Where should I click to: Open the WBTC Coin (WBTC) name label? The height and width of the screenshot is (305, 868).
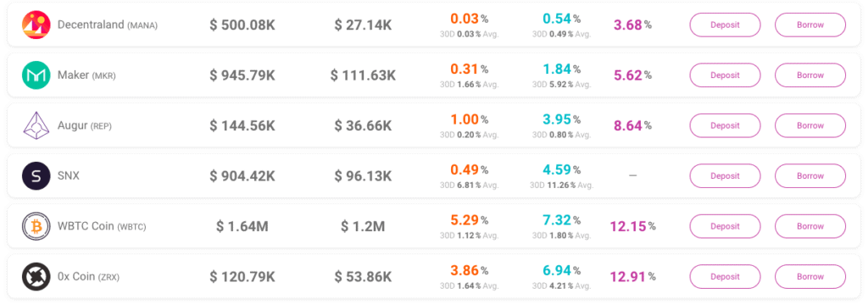pyautogui.click(x=102, y=226)
